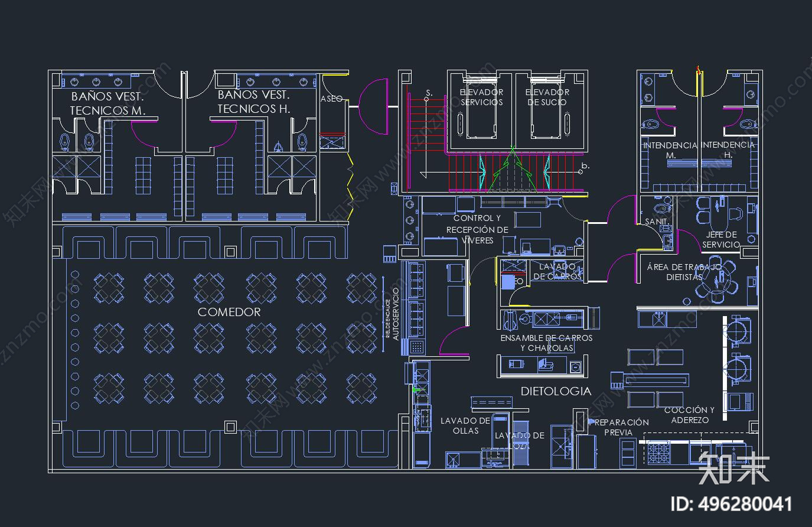
Task: Select the magenta semicircular double door near ASEO
Action: [373, 107]
